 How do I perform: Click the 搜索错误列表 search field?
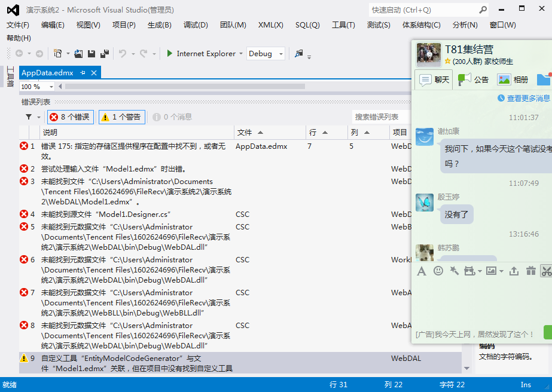382,117
